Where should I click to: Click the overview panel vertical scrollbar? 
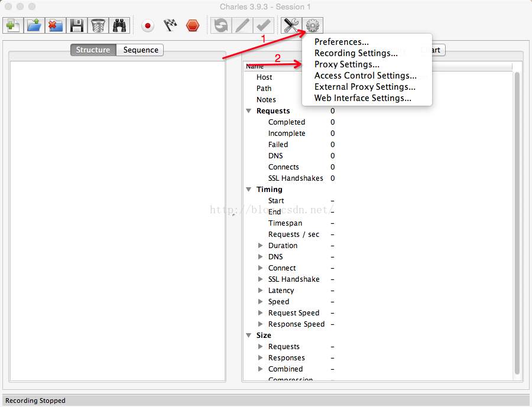517,223
